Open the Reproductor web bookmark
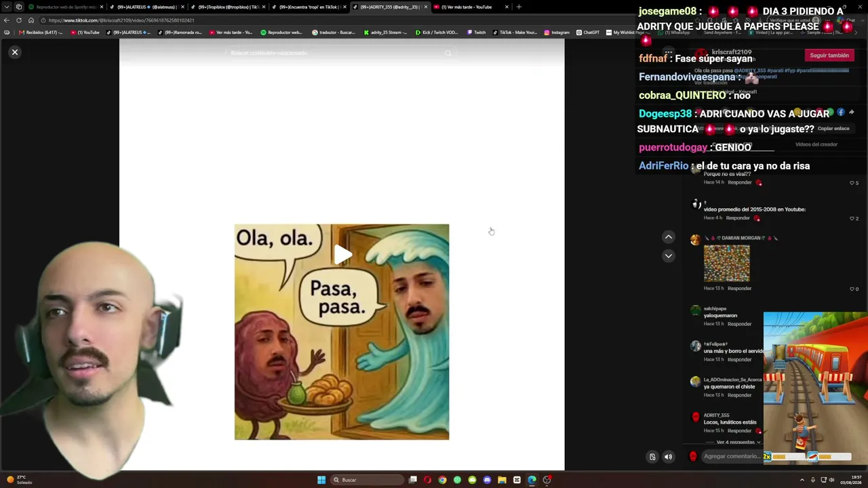868x488 pixels. [281, 33]
